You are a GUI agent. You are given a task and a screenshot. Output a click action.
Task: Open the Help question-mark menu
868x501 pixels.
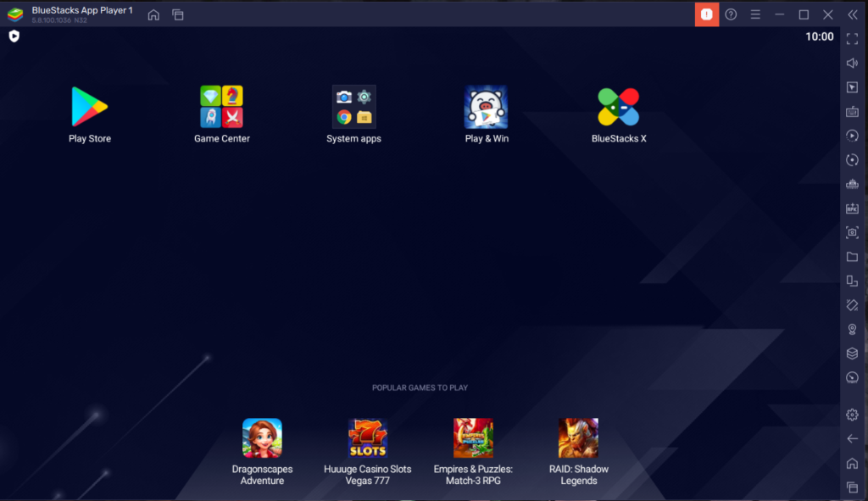coord(731,14)
